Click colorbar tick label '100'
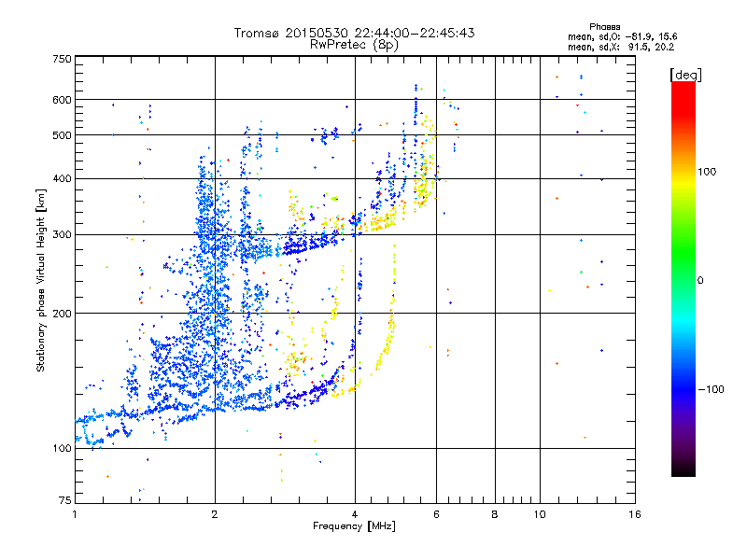747x560 pixels. coord(707,172)
